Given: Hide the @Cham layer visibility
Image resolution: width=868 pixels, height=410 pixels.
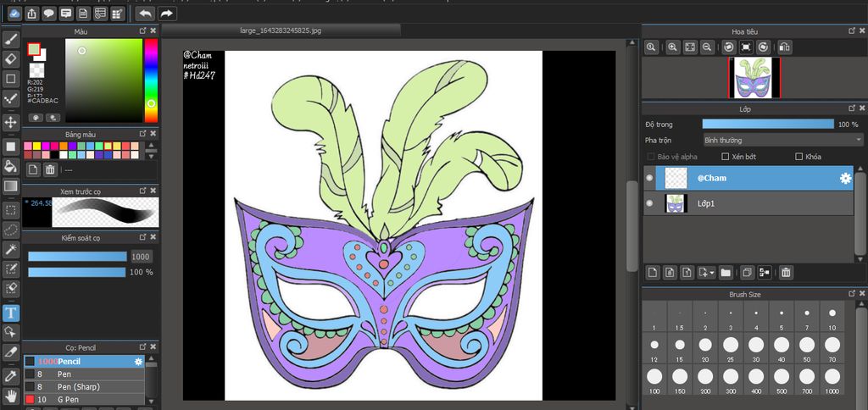Looking at the screenshot, I should pyautogui.click(x=649, y=178).
